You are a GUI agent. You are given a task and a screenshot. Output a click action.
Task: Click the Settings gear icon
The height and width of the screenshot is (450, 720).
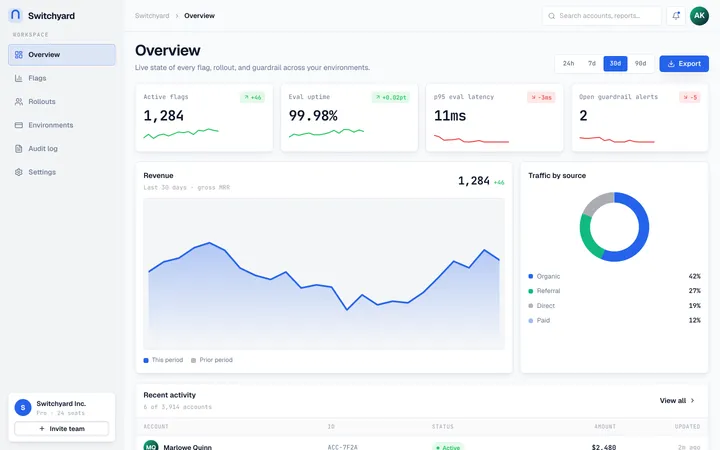pyautogui.click(x=18, y=172)
